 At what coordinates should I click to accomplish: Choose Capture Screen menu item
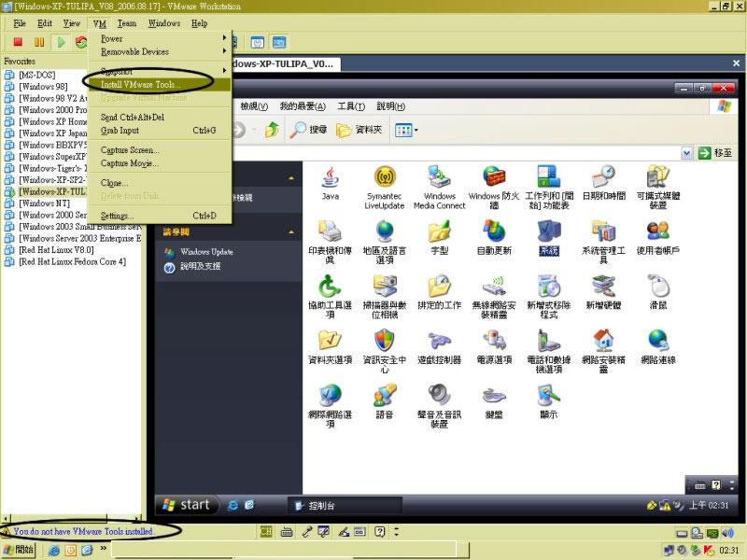[x=160, y=150]
